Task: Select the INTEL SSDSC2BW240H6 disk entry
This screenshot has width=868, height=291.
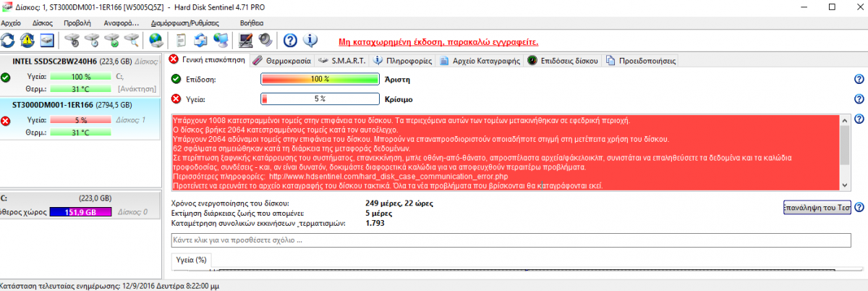Action: pos(80,76)
